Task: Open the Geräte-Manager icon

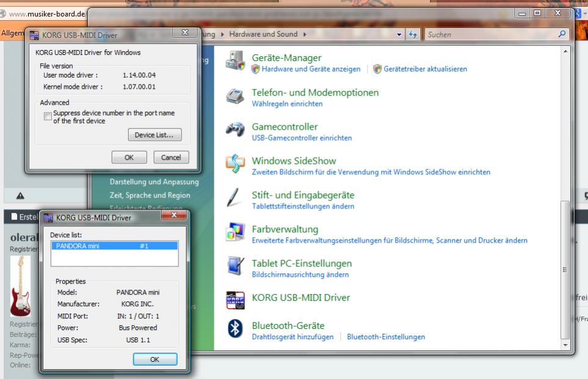Action: pos(235,61)
